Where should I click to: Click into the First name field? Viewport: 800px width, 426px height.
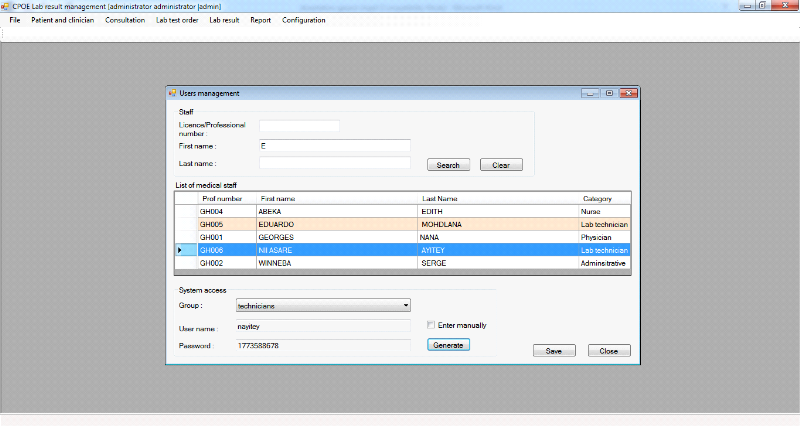335,145
